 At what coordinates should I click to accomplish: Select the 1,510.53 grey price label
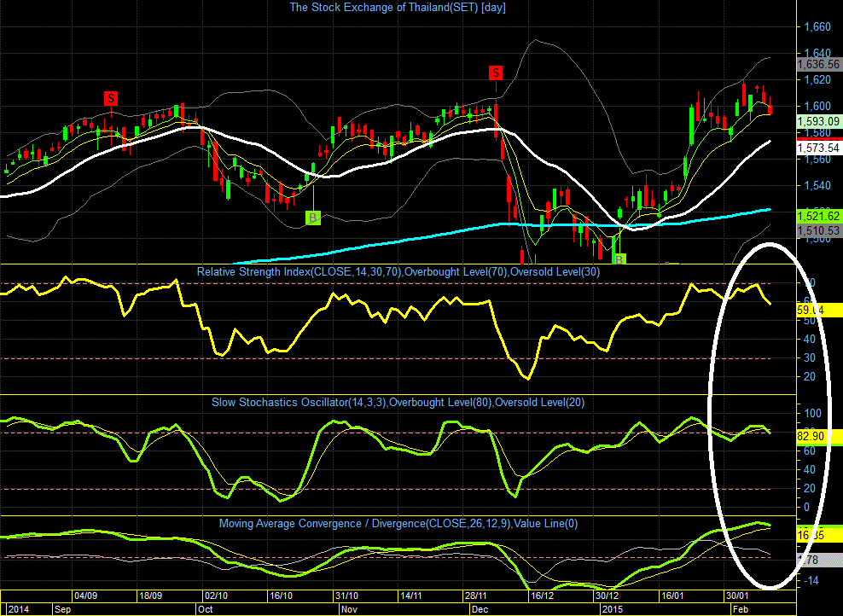click(818, 230)
